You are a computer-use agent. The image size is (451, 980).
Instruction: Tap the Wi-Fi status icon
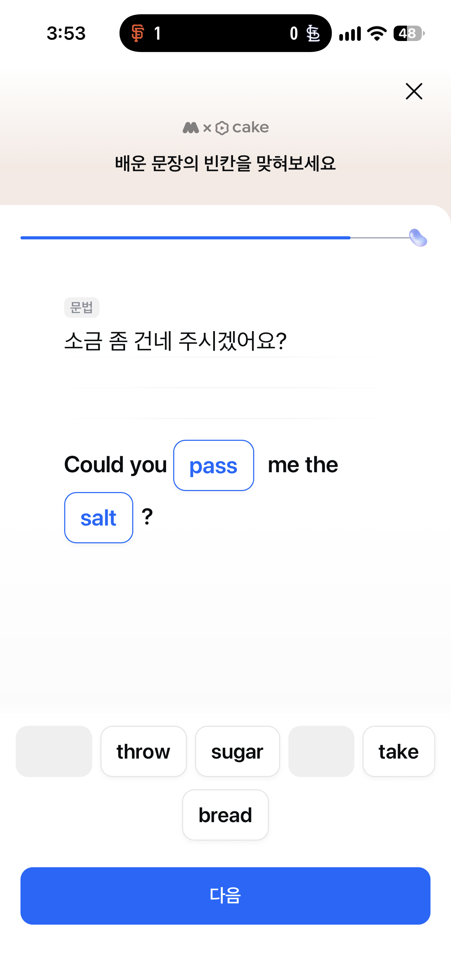pos(377,33)
